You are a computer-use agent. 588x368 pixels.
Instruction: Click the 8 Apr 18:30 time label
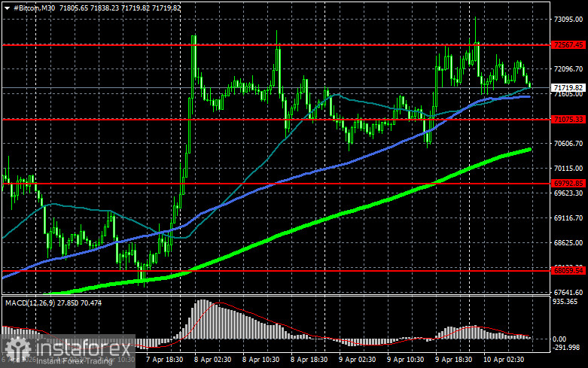point(309,360)
